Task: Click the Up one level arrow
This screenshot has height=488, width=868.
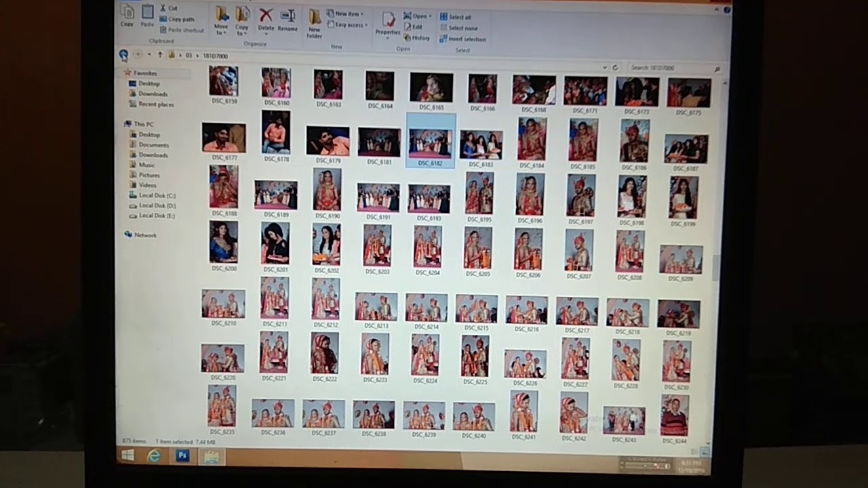Action: click(x=160, y=55)
